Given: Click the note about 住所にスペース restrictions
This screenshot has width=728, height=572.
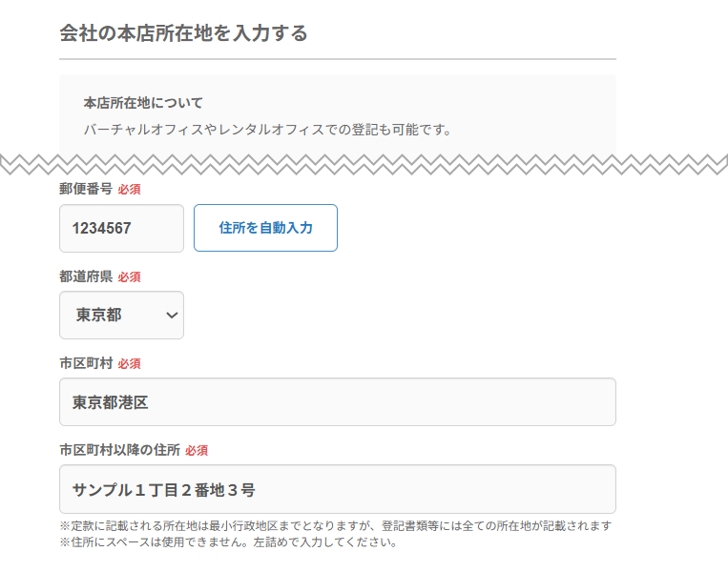Looking at the screenshot, I should coord(227,542).
